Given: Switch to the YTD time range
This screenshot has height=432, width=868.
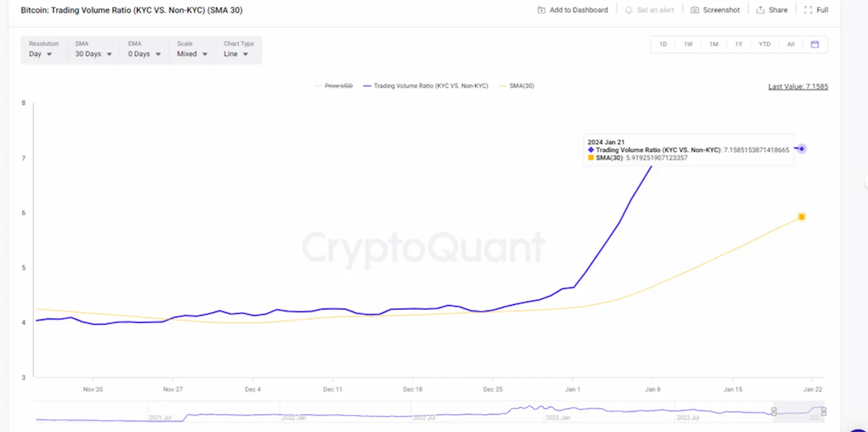Looking at the screenshot, I should [764, 44].
